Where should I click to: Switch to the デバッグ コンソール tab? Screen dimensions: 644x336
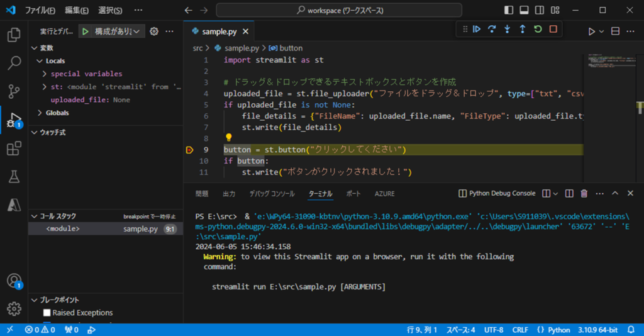click(271, 194)
